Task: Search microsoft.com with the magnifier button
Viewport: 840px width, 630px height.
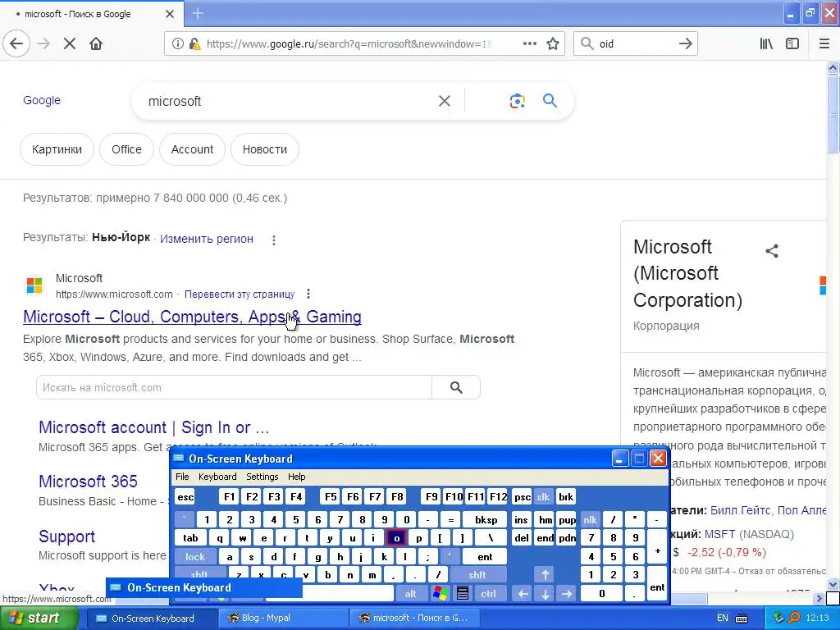Action: 456,387
